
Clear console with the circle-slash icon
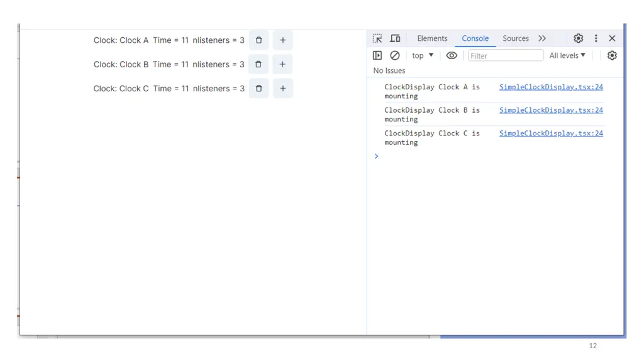tap(395, 55)
